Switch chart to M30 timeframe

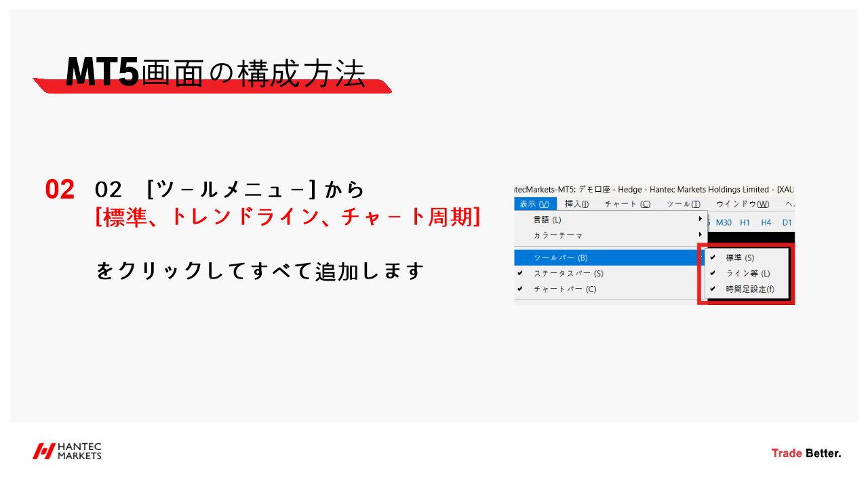pos(724,222)
